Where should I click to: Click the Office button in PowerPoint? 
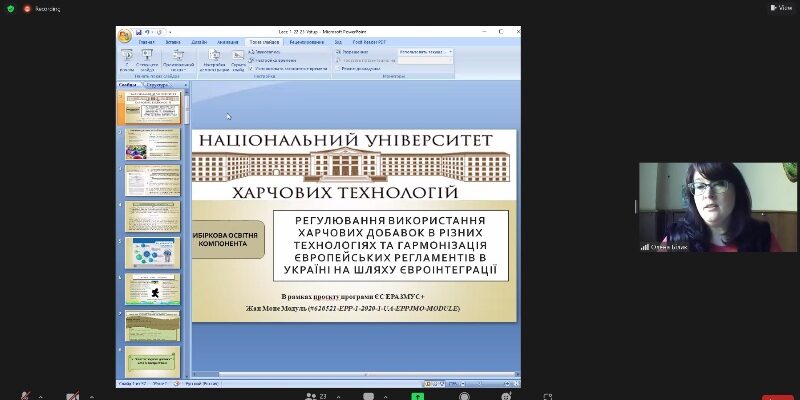click(124, 36)
